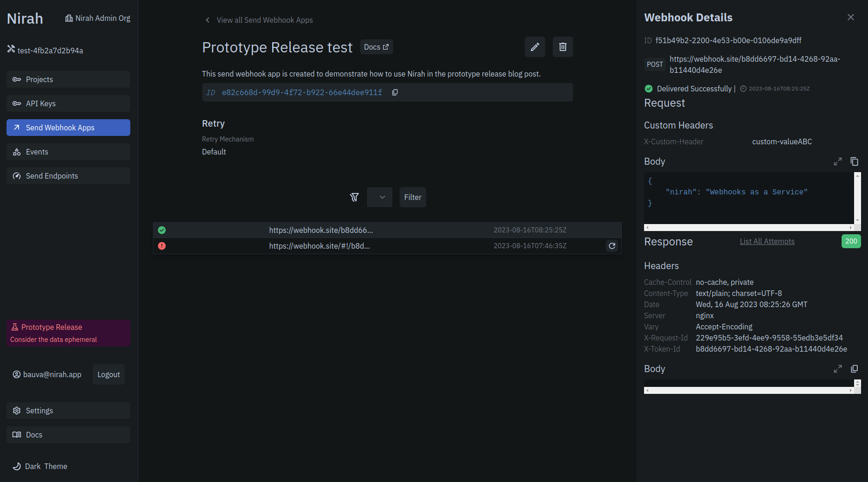868x482 pixels.
Task: Open the filter funnel icon
Action: (x=354, y=197)
